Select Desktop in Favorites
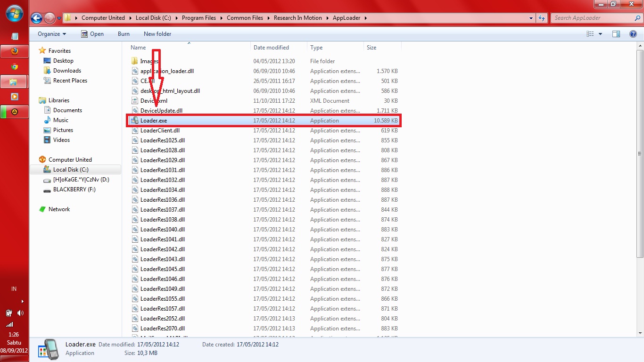644x362 pixels. 63,61
